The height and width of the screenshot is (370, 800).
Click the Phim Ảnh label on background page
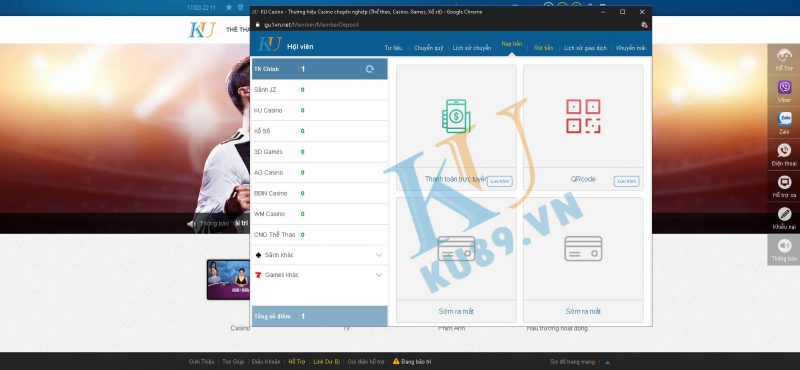[451, 329]
